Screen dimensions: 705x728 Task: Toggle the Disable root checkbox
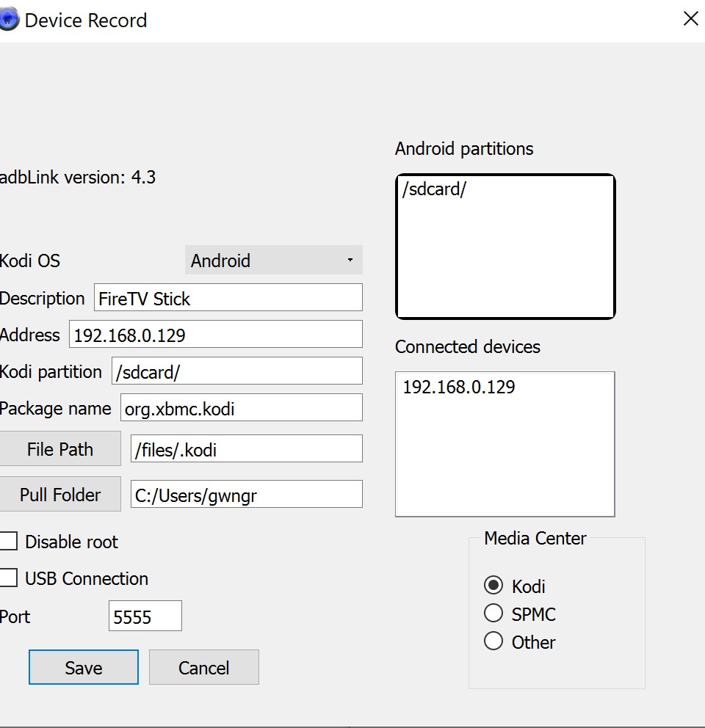(x=8, y=542)
